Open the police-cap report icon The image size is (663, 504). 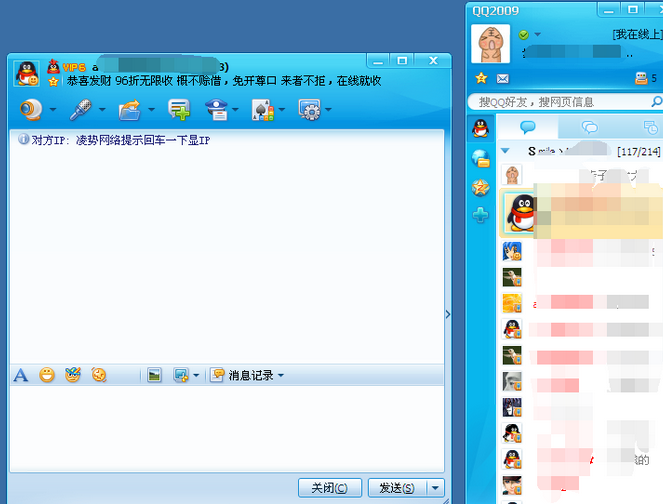[217, 110]
